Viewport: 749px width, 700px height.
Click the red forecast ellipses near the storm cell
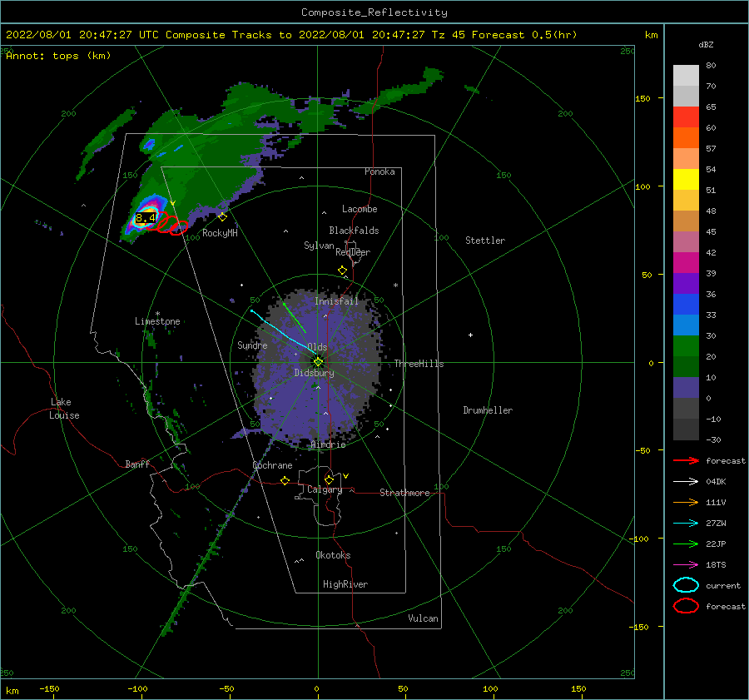tap(167, 223)
